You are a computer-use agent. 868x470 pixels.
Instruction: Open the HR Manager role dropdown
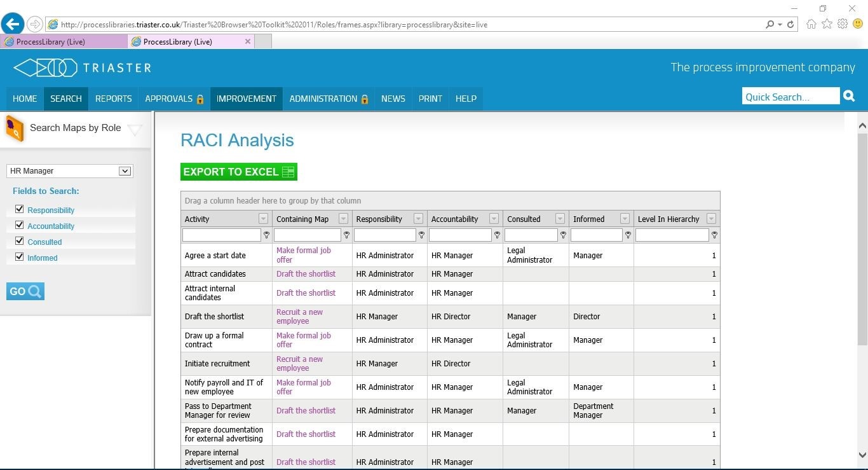coord(125,170)
